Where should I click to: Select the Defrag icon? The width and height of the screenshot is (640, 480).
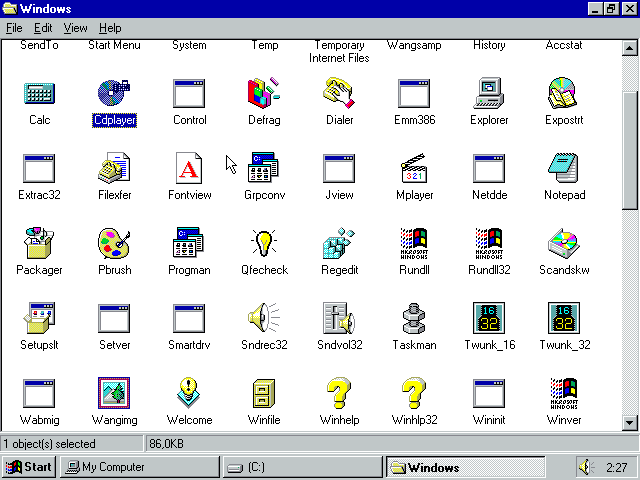point(264,93)
